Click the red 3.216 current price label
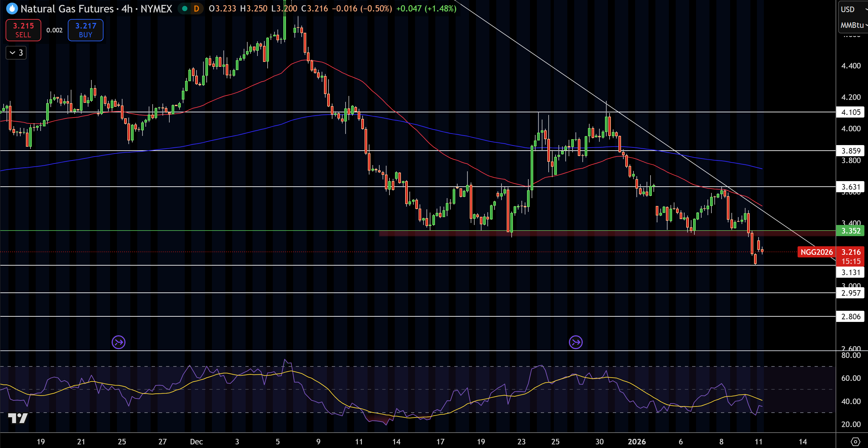868x448 pixels. (851, 252)
